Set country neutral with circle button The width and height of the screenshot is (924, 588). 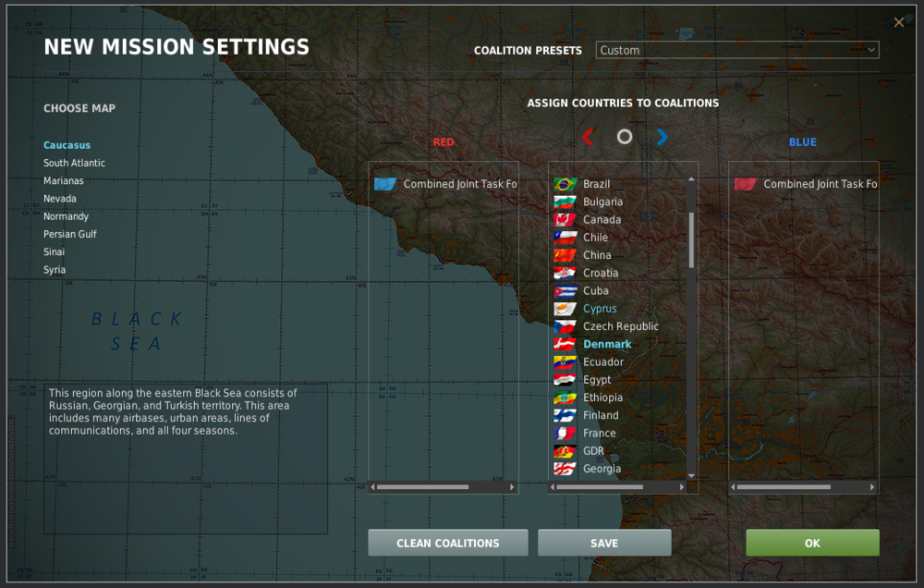tap(625, 138)
